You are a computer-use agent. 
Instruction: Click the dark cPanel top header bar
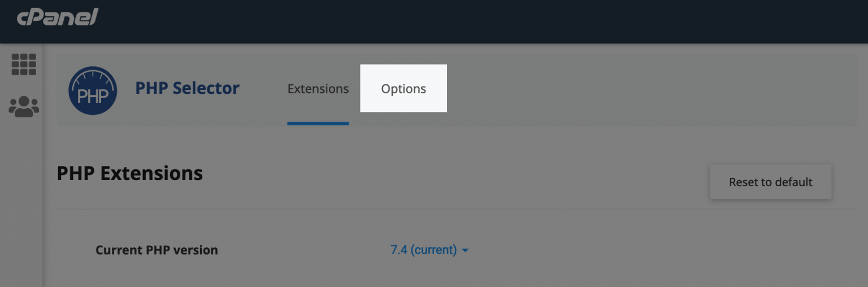click(452, 22)
